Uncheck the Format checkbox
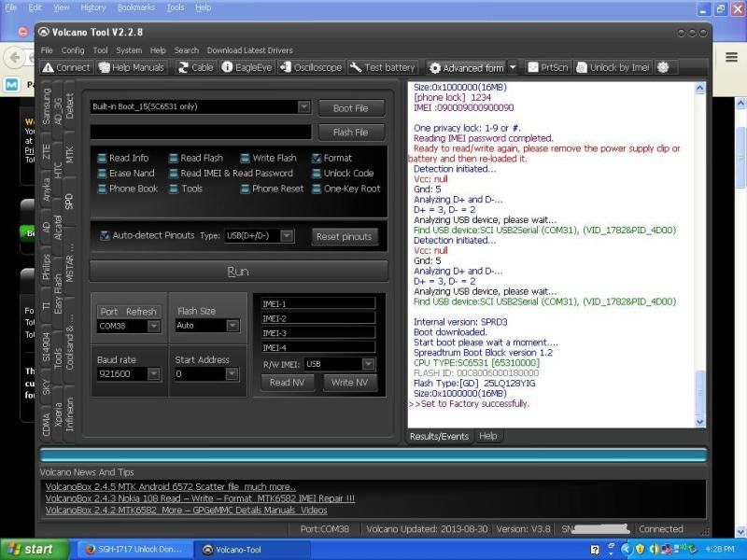This screenshot has width=747, height=560. click(x=317, y=159)
